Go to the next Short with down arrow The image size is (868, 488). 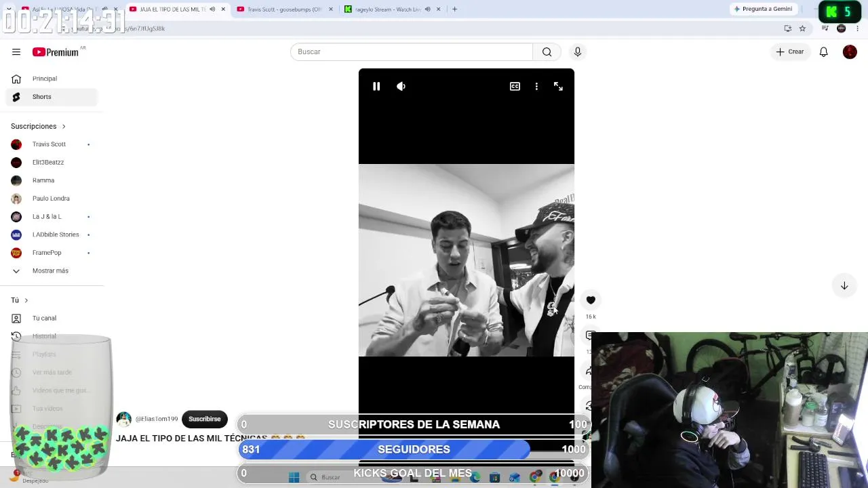tap(844, 285)
